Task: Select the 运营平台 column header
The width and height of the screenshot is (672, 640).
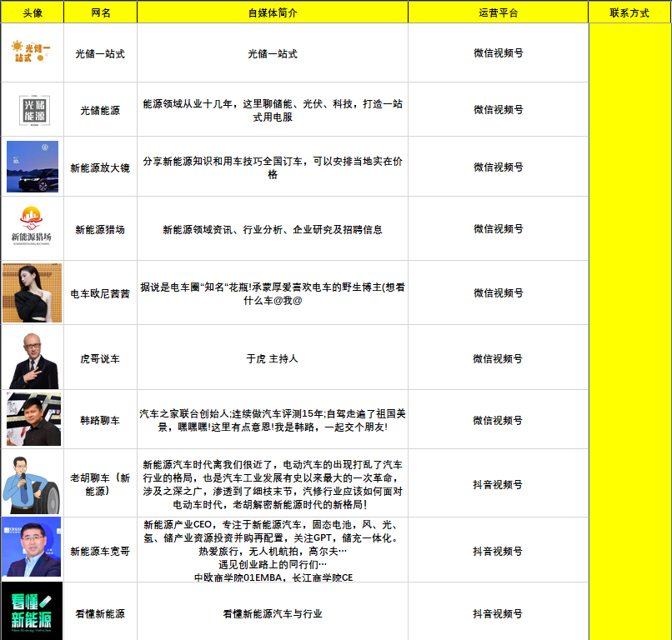Action: [x=498, y=12]
